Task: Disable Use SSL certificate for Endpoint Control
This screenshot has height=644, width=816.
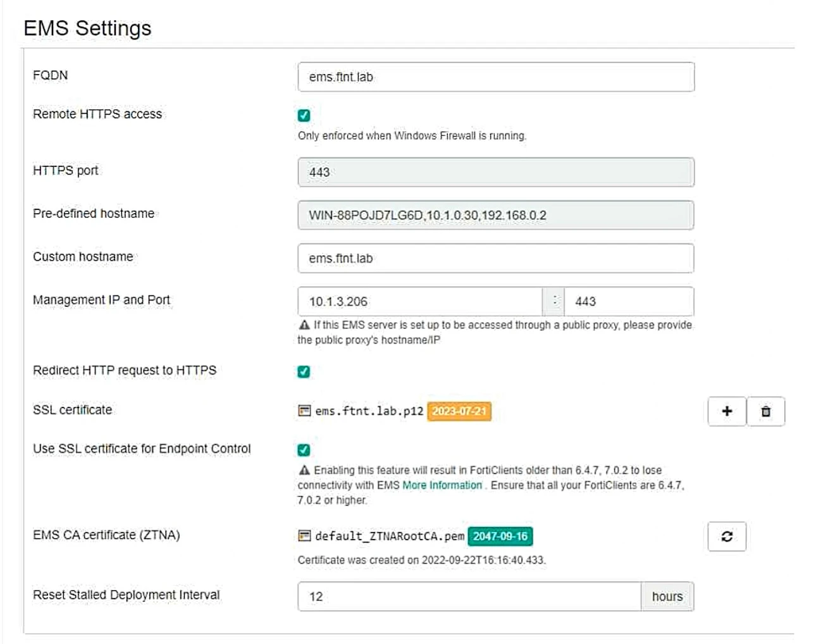Action: 304,450
